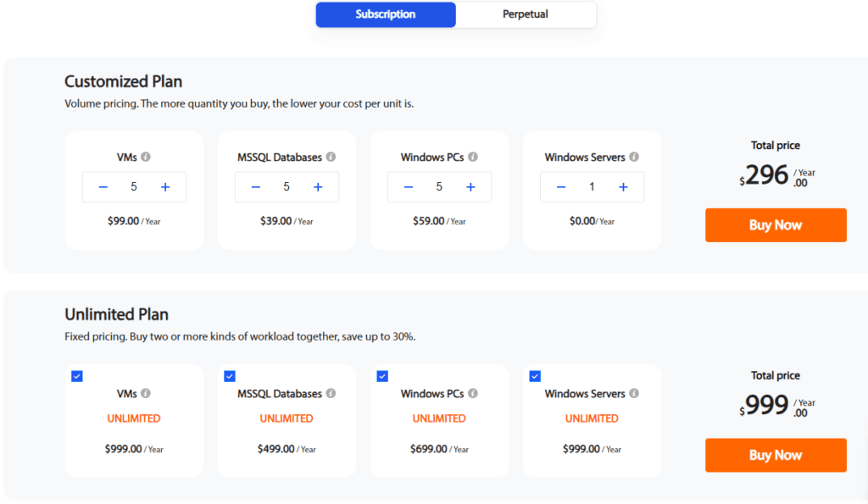Click Buy Now for the Unlimited Plan
This screenshot has height=504, width=868.
tap(776, 456)
